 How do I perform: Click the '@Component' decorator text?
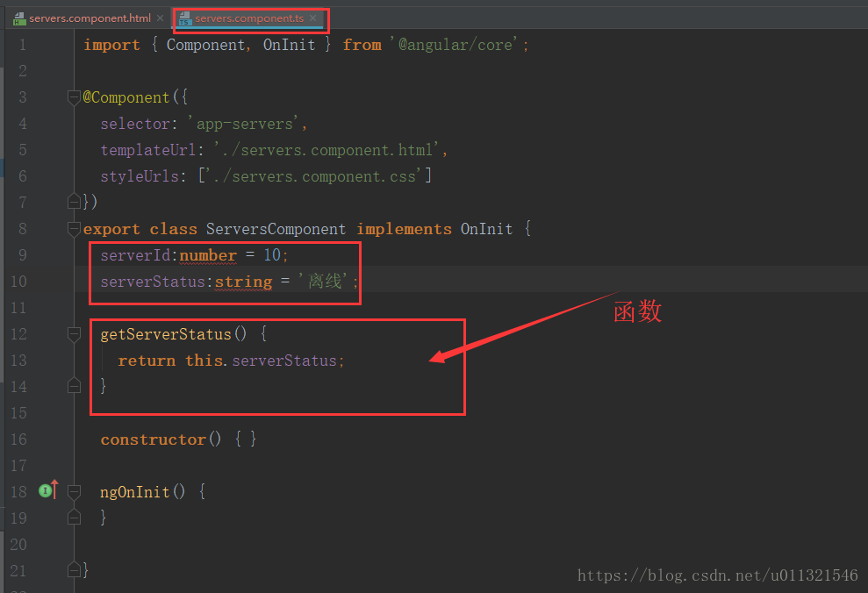pyautogui.click(x=126, y=97)
